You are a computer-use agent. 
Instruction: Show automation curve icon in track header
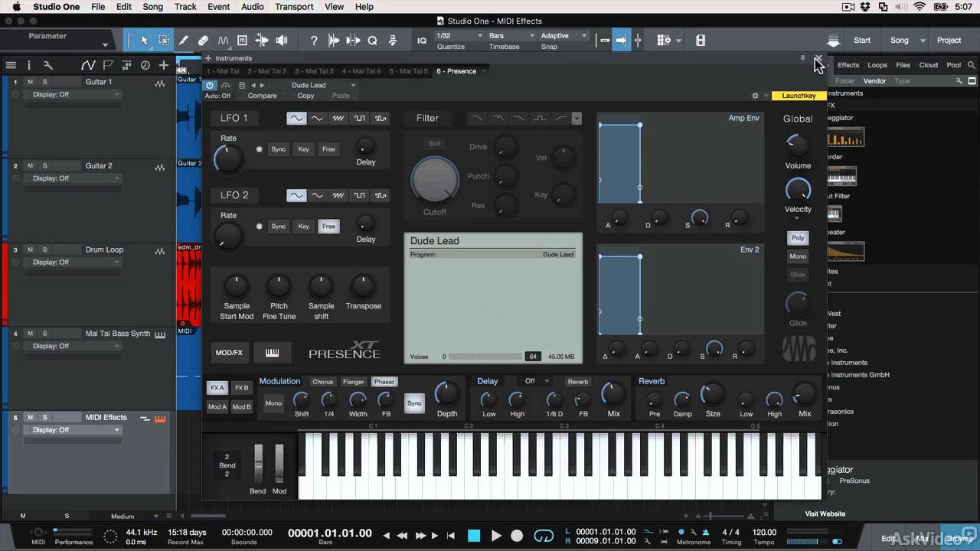[x=88, y=65]
